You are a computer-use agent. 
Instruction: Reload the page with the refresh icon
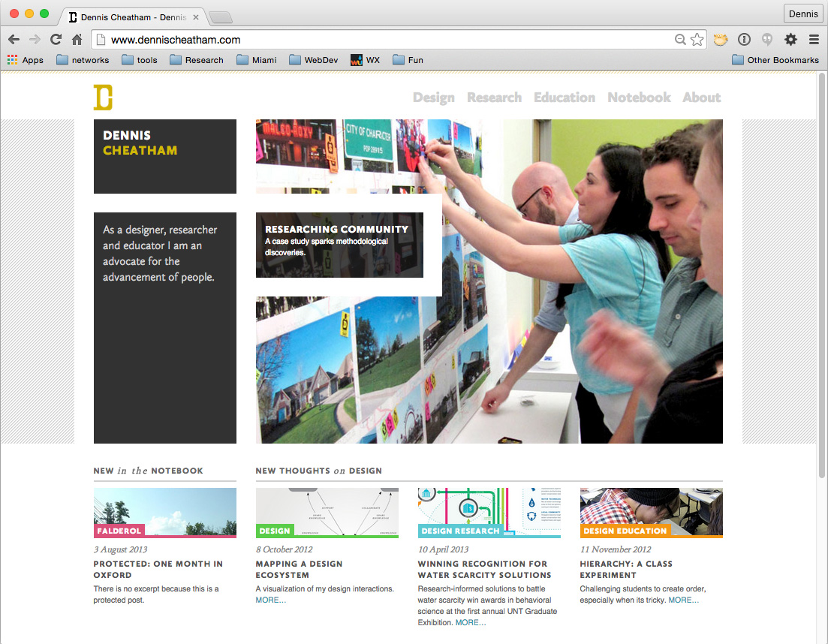point(56,40)
